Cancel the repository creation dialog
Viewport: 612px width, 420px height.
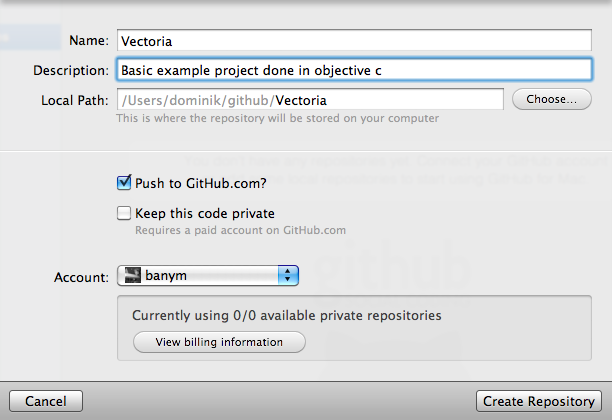coord(46,401)
